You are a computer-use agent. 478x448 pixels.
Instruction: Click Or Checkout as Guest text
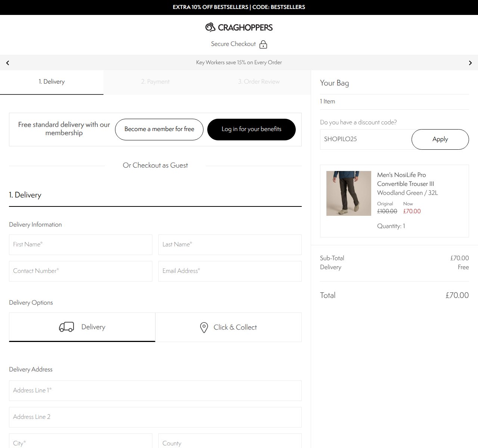(x=155, y=165)
